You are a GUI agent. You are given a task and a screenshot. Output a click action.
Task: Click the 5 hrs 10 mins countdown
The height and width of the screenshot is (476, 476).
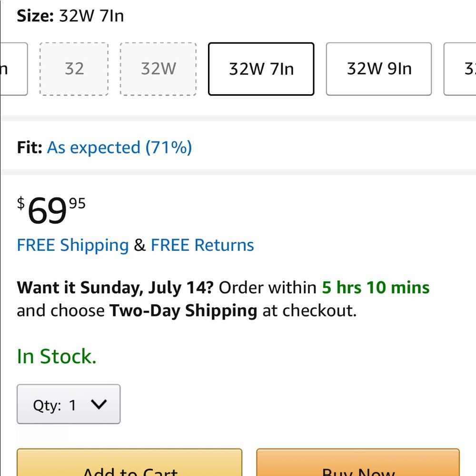(376, 288)
